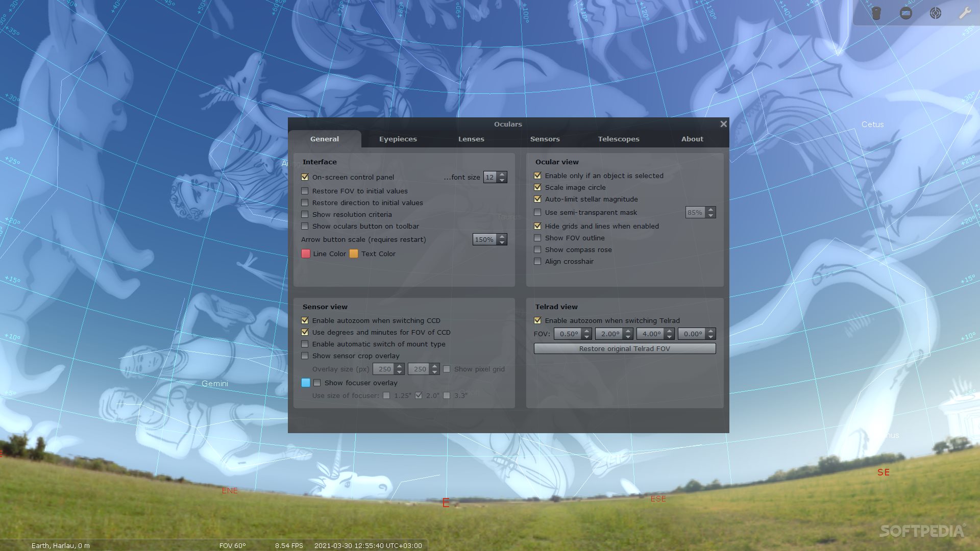Decrease Arrow button scale below 150%
Screen dimensions: 980x551
(502, 242)
